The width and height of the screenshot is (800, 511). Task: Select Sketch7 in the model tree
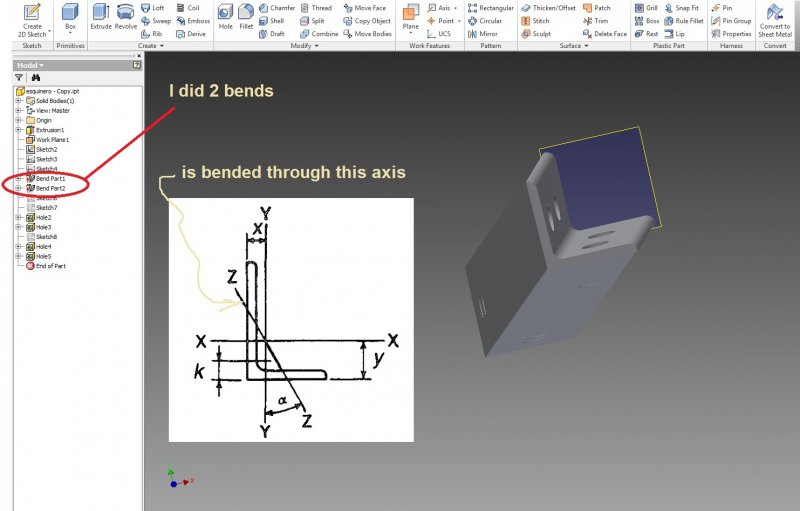(42, 208)
